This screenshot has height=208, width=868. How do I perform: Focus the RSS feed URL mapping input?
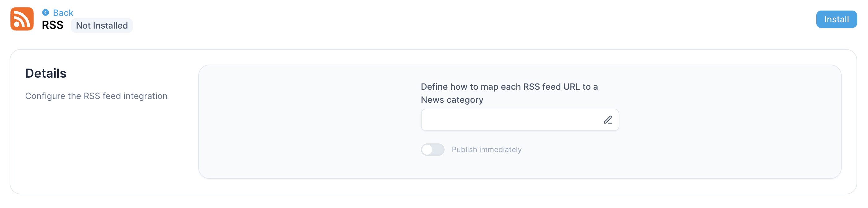coord(519,120)
